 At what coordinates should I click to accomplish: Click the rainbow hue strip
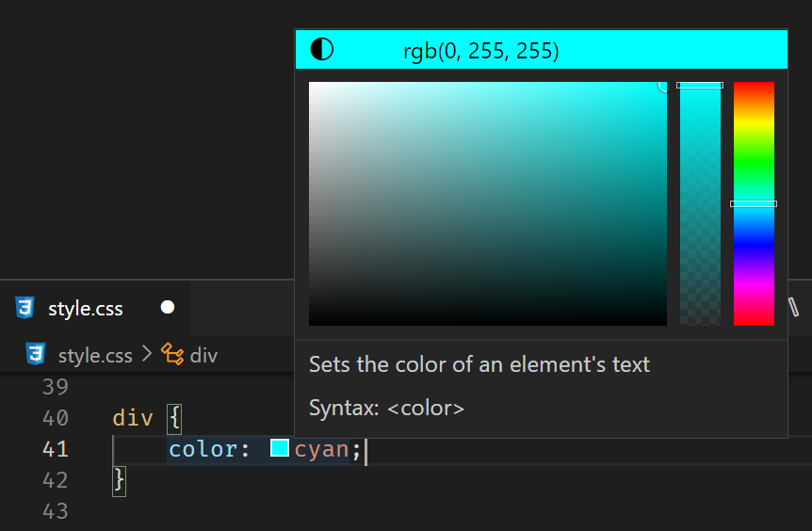pos(754,203)
